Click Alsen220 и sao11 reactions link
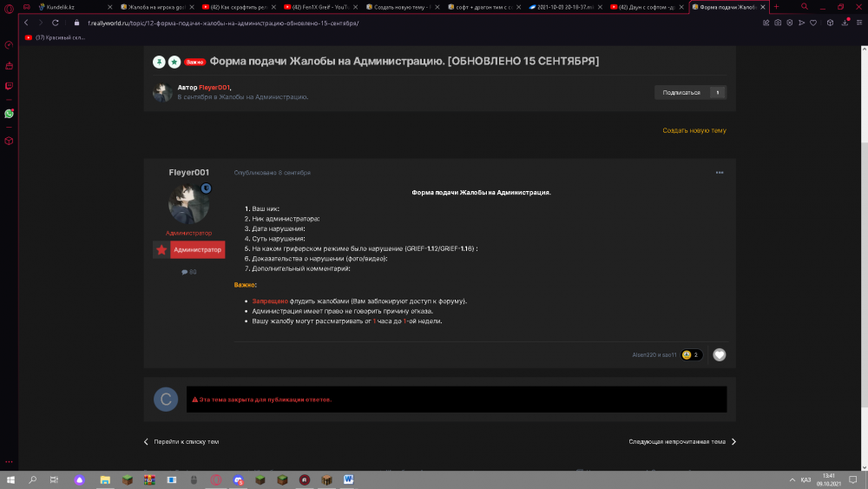The image size is (868, 489). tap(654, 355)
